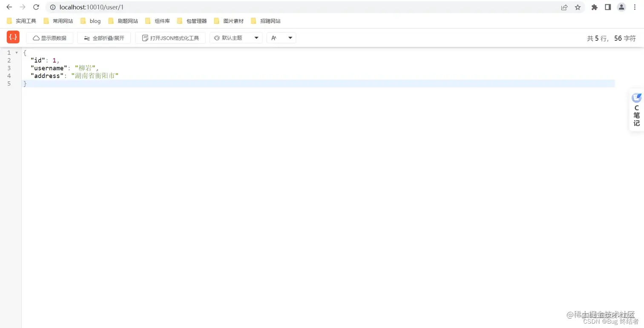Viewport: 644px width, 328px height.
Task: Open the 默认主题 theme dropdown
Action: point(236,38)
